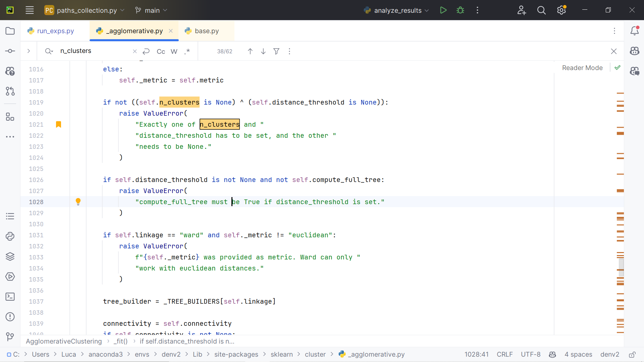Open the Commit tool window
Image resolution: width=644 pixels, height=362 pixels.
pyautogui.click(x=10, y=51)
